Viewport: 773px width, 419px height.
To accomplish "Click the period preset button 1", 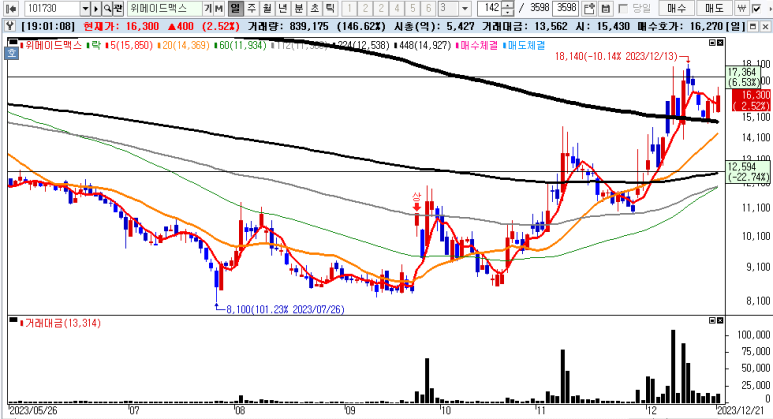I will click(x=350, y=8).
